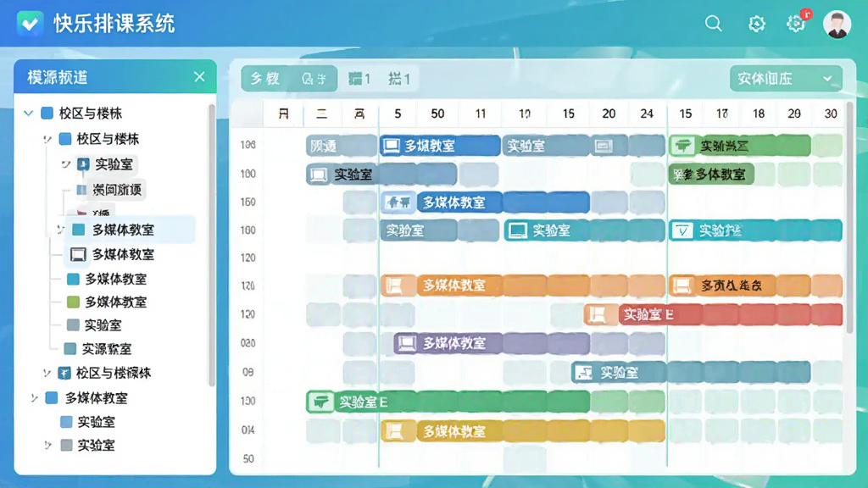Open the tab with the grid icon and 1
The height and width of the screenshot is (488, 868).
coord(359,79)
